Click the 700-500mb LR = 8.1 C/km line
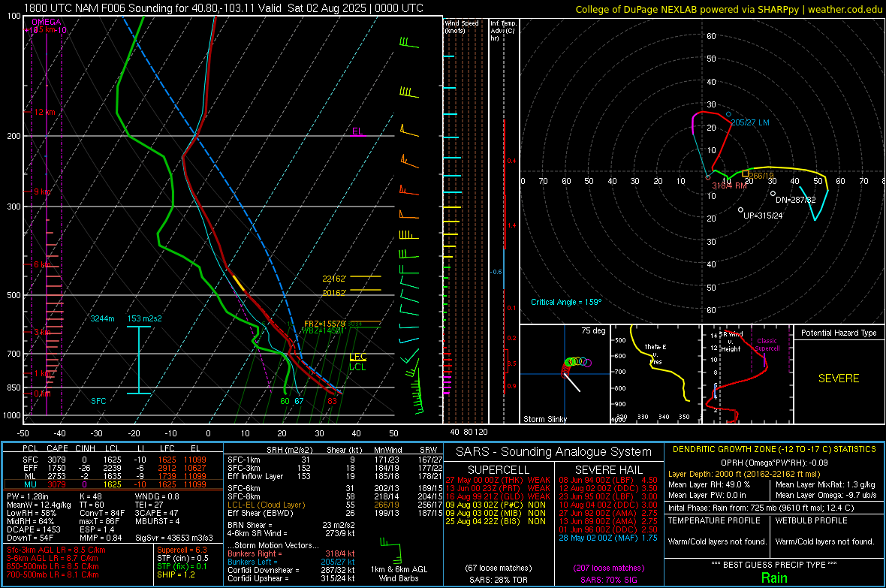The image size is (886, 588). tap(53, 574)
